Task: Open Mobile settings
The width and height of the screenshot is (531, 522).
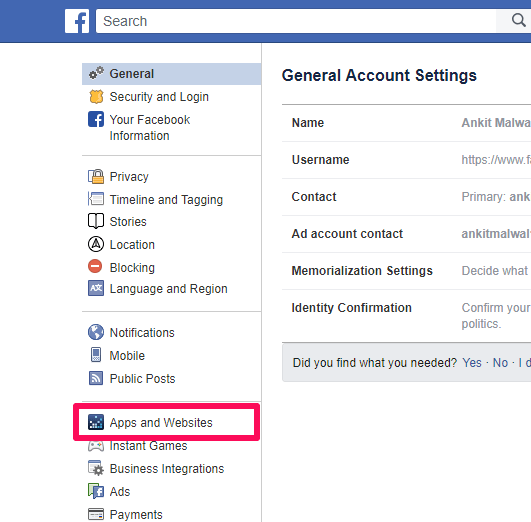Action: pos(127,356)
